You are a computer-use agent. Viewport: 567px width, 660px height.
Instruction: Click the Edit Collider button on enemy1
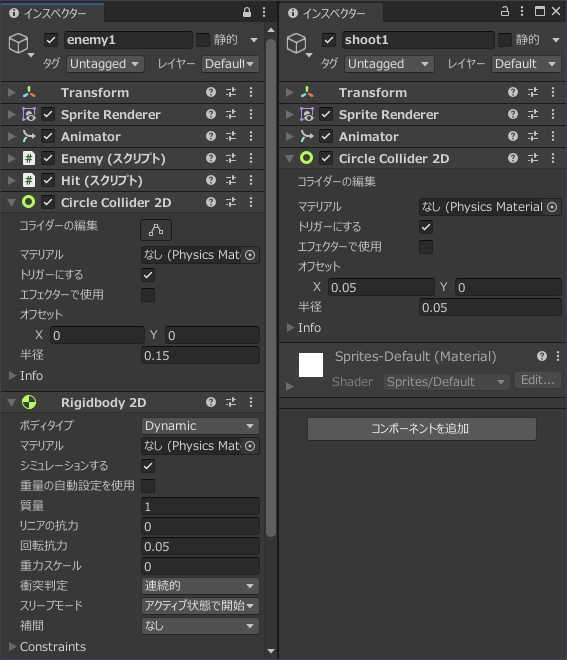coord(156,230)
